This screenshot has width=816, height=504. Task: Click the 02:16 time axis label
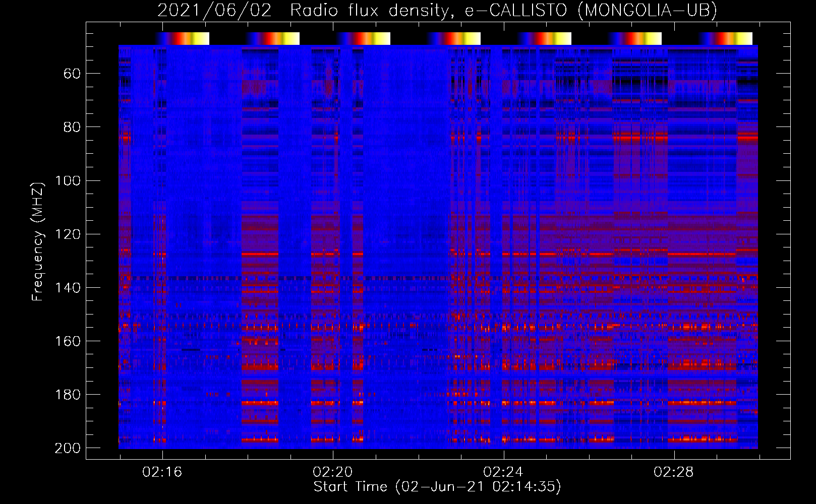(162, 472)
